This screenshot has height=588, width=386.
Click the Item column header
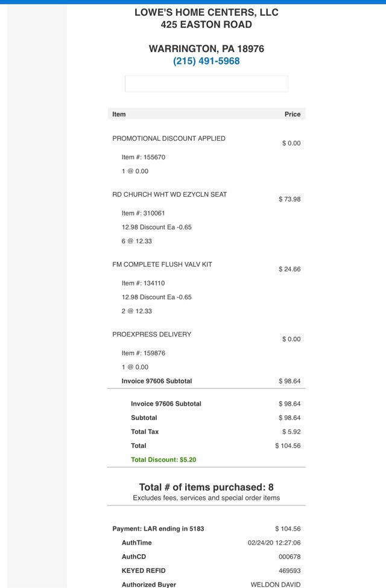[119, 114]
